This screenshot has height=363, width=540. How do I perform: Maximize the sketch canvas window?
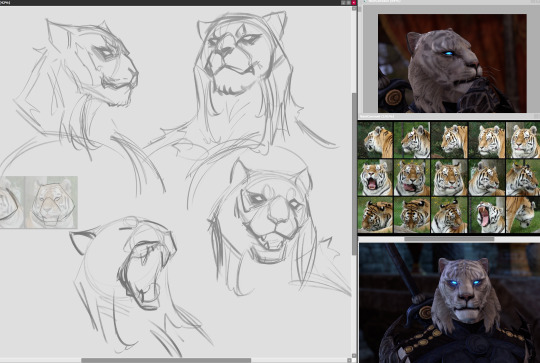[x=349, y=2]
